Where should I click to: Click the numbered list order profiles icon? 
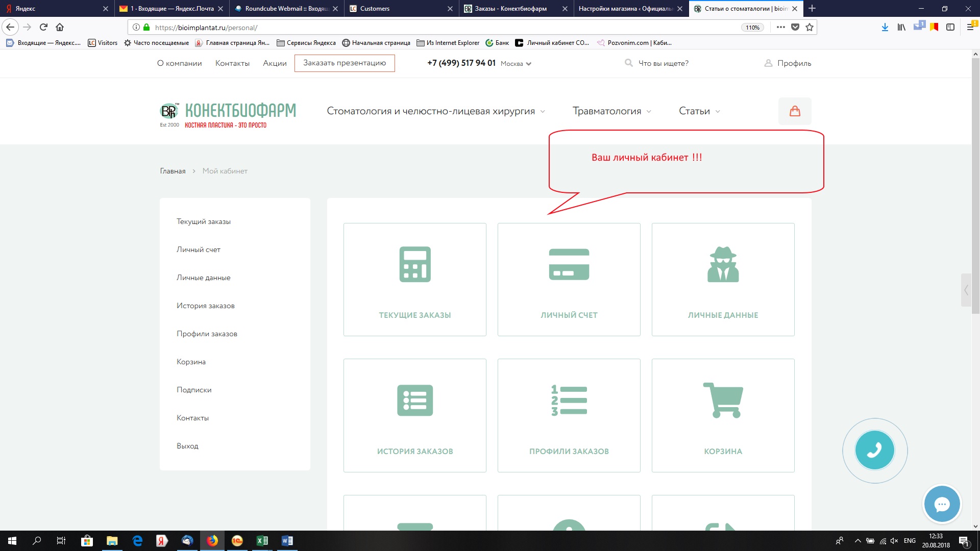(x=569, y=400)
